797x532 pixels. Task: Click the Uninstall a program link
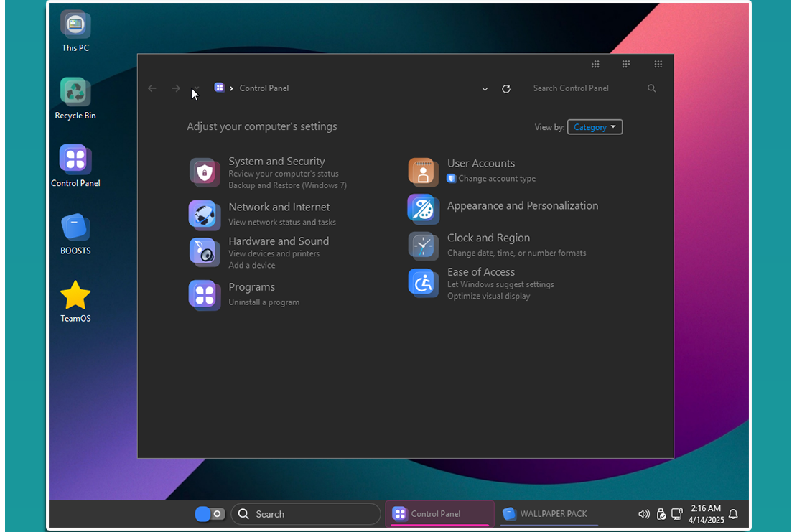click(264, 302)
